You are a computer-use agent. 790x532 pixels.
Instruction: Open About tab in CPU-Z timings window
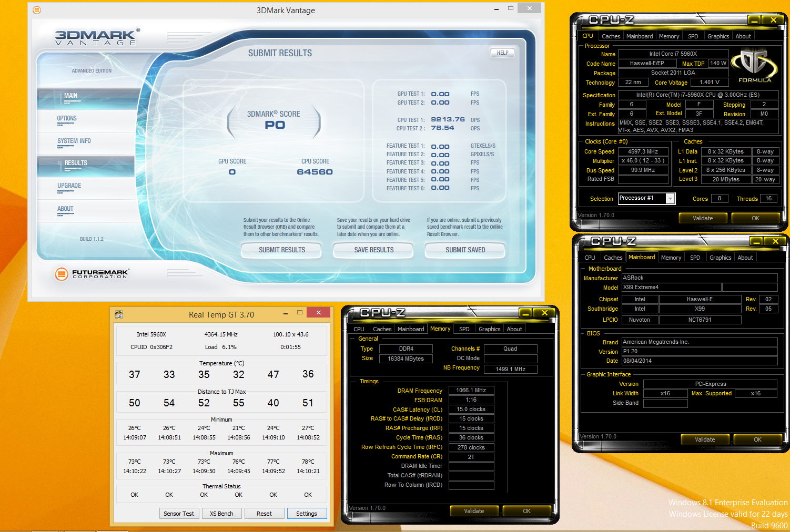[514, 329]
